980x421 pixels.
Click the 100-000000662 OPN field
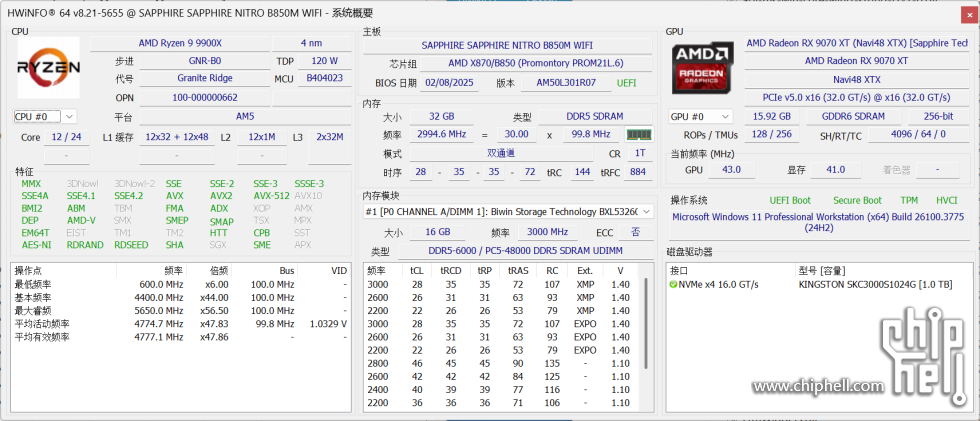pyautogui.click(x=204, y=97)
